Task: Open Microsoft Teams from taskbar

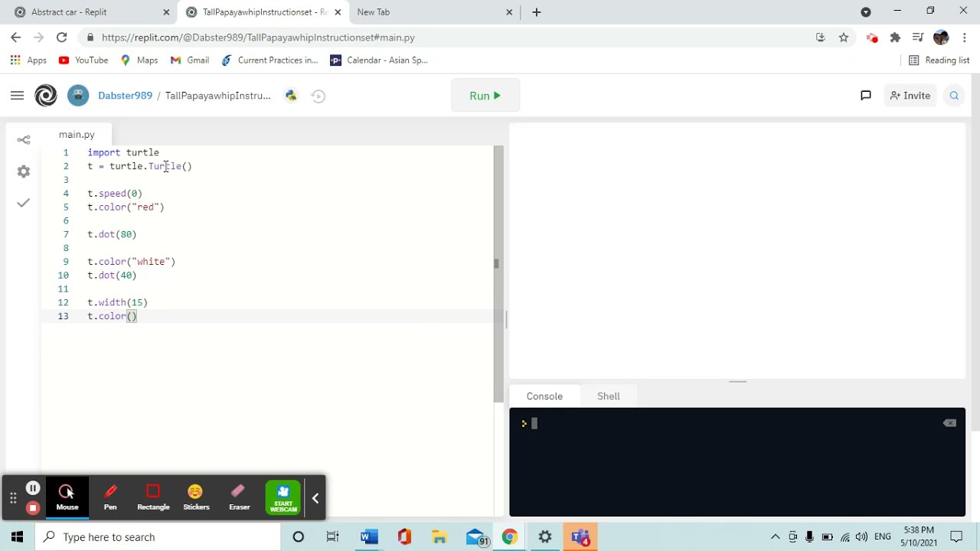Action: pyautogui.click(x=580, y=536)
